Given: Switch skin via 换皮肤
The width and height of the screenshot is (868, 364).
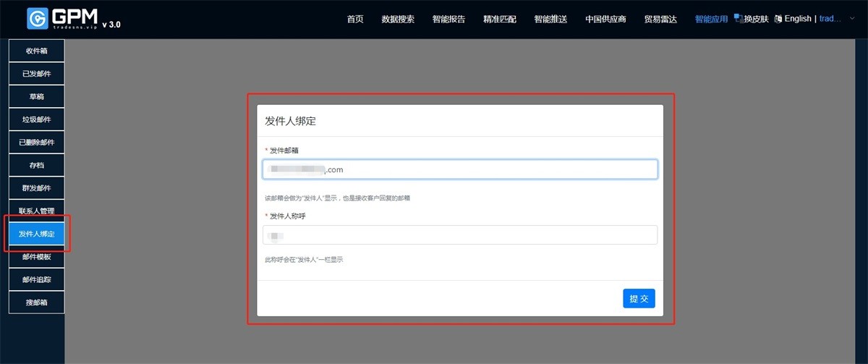Looking at the screenshot, I should click(756, 20).
